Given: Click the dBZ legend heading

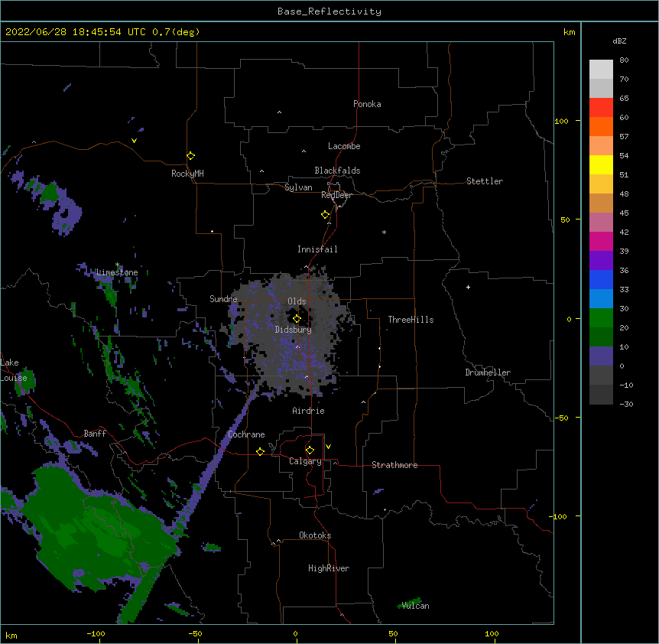Looking at the screenshot, I should pos(619,41).
